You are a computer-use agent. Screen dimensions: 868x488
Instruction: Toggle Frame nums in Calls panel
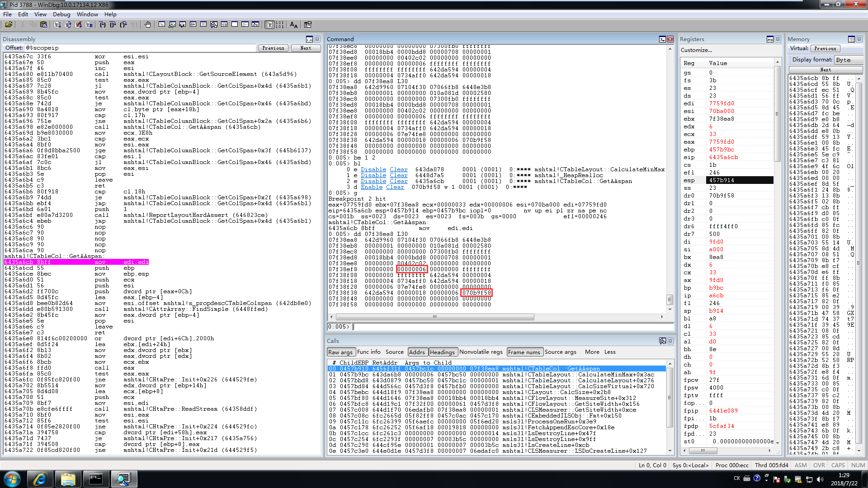click(524, 352)
